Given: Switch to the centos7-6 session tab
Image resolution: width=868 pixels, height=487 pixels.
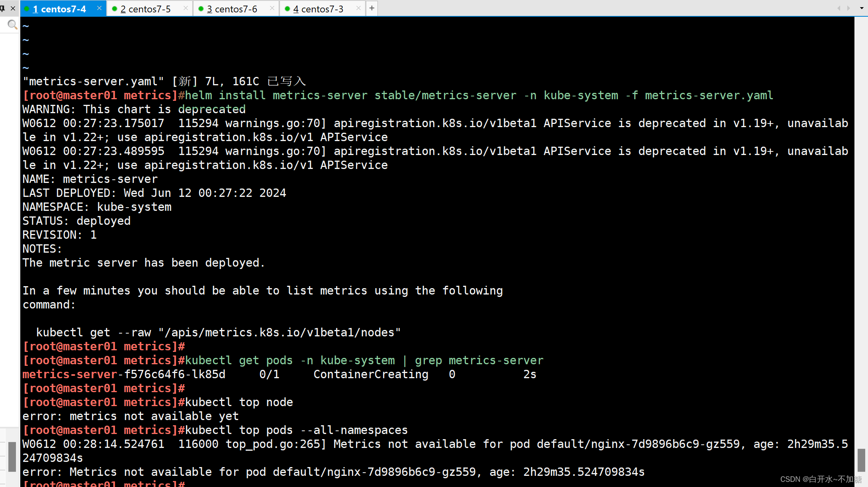Looking at the screenshot, I should 232,9.
